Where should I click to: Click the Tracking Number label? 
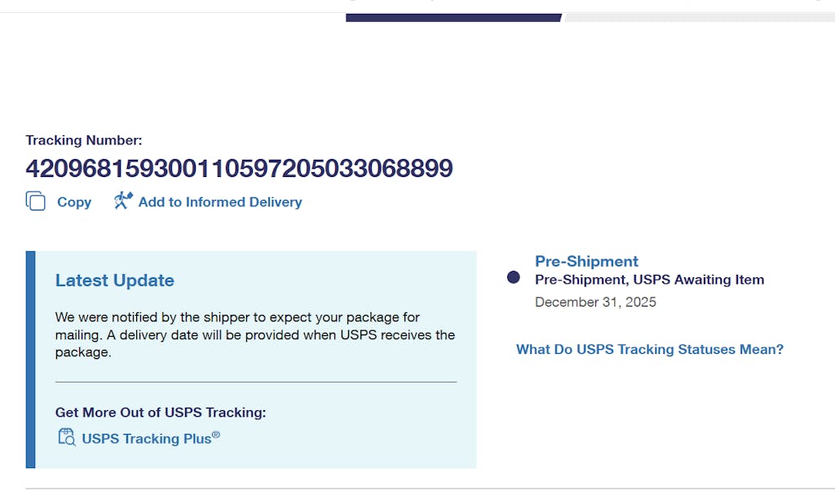pos(84,140)
